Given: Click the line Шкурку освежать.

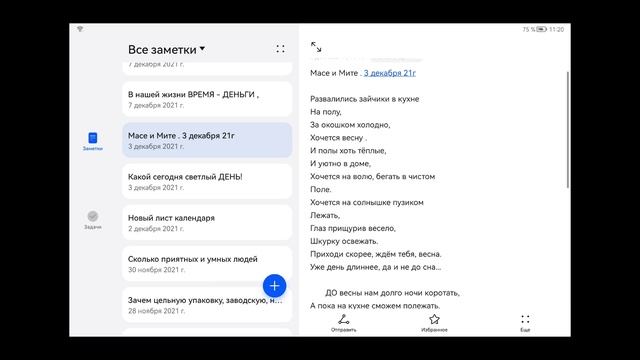Looking at the screenshot, I should coord(344,241).
